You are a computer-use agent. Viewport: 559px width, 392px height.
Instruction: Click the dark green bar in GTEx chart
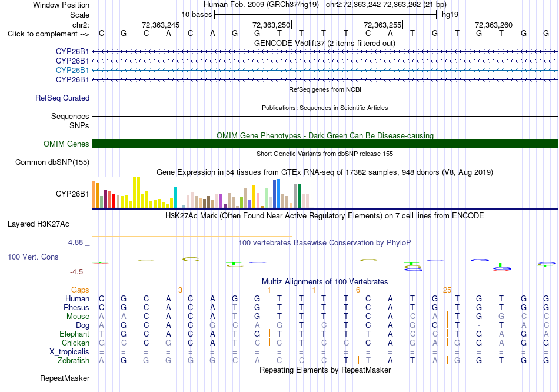299,196
